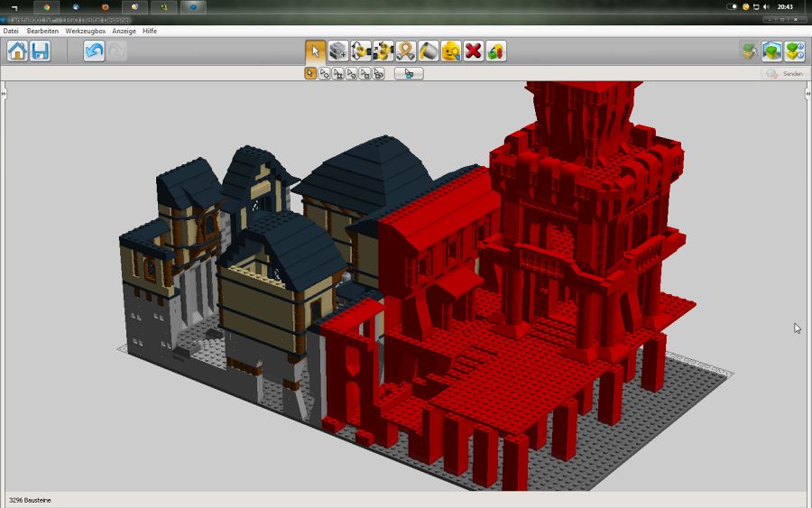Open the Anzeige menu
The width and height of the screenshot is (812, 508).
tap(124, 31)
